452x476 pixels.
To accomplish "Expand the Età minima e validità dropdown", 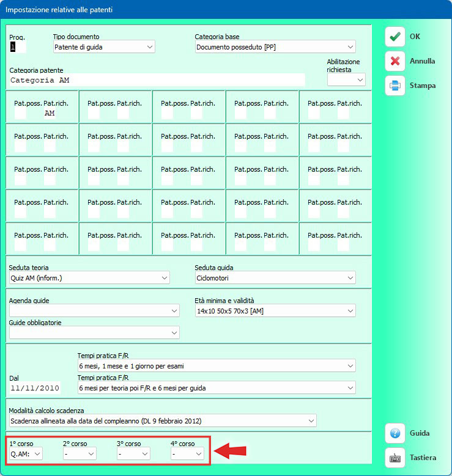I will tap(275, 311).
